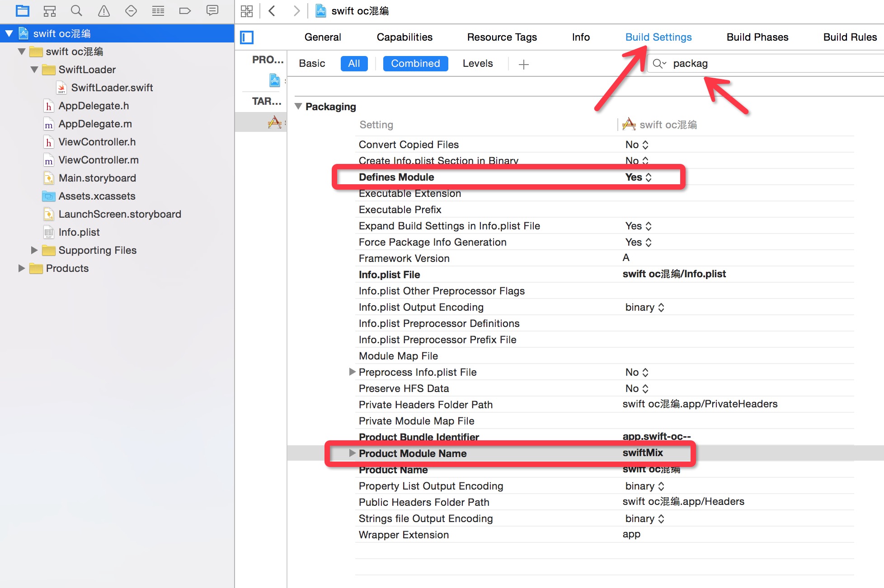884x588 pixels.
Task: Select the swiftMix module name value
Action: pos(643,453)
